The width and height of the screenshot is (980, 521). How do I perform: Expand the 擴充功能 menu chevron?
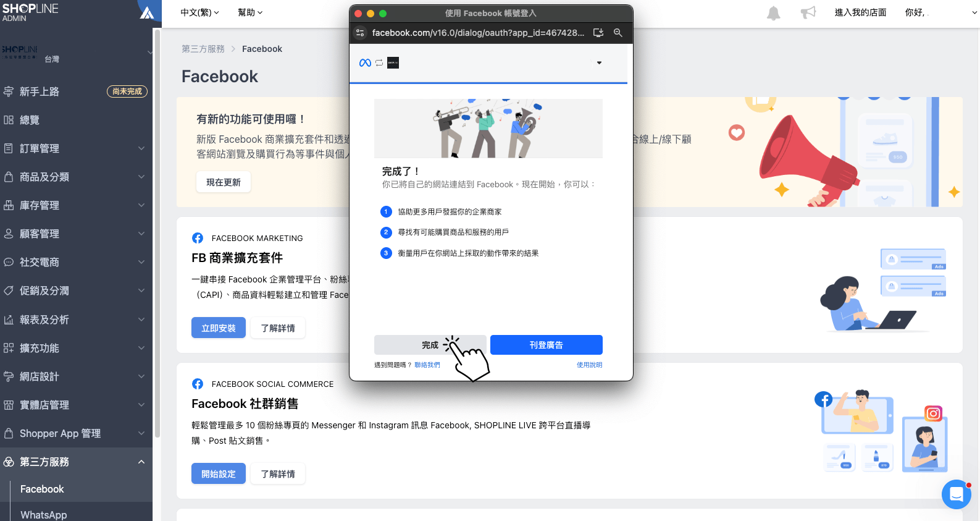(x=141, y=348)
